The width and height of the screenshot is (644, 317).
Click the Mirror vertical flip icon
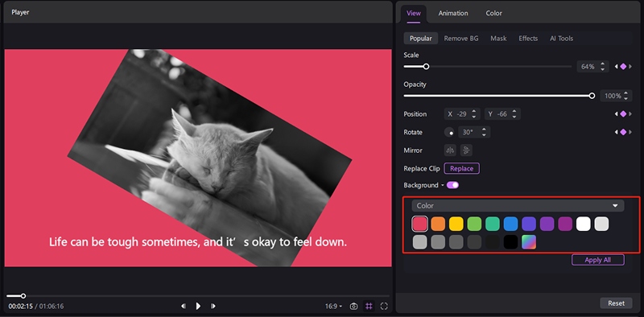(466, 150)
